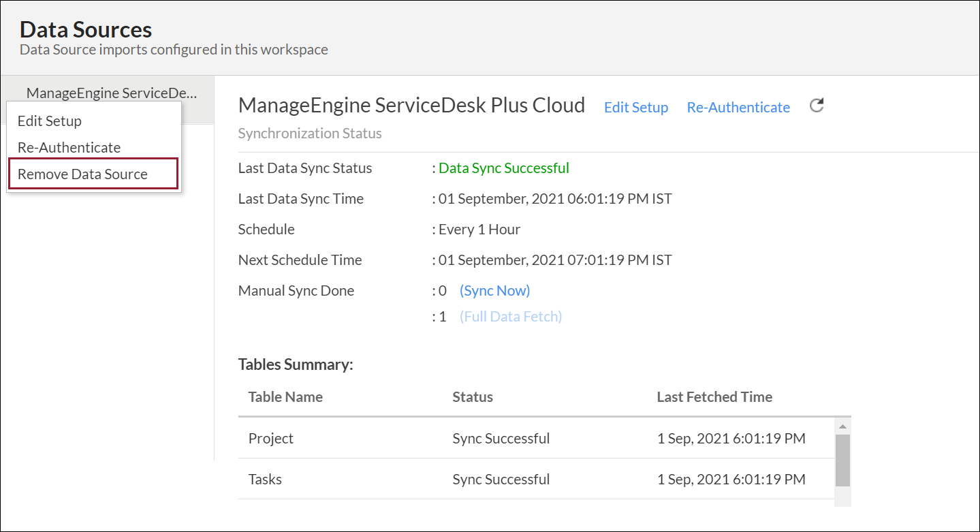Start a manual sync via Sync Now
Viewport: 980px width, 532px height.
point(494,291)
